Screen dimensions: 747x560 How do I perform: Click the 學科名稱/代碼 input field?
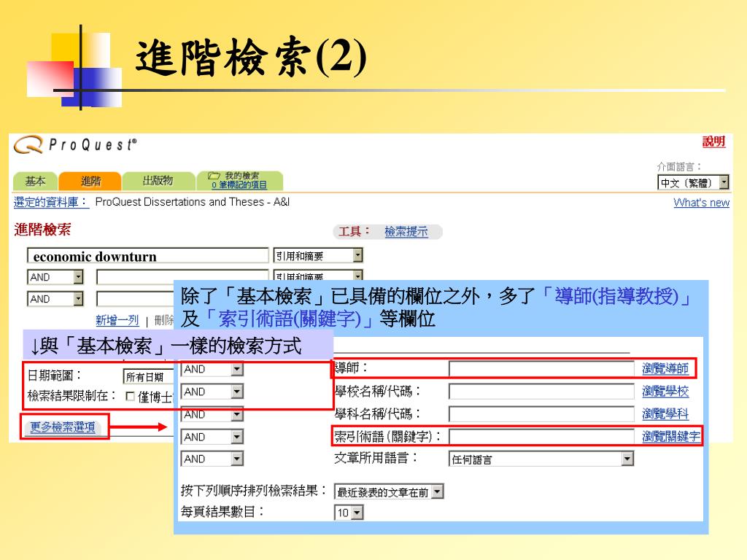click(541, 413)
